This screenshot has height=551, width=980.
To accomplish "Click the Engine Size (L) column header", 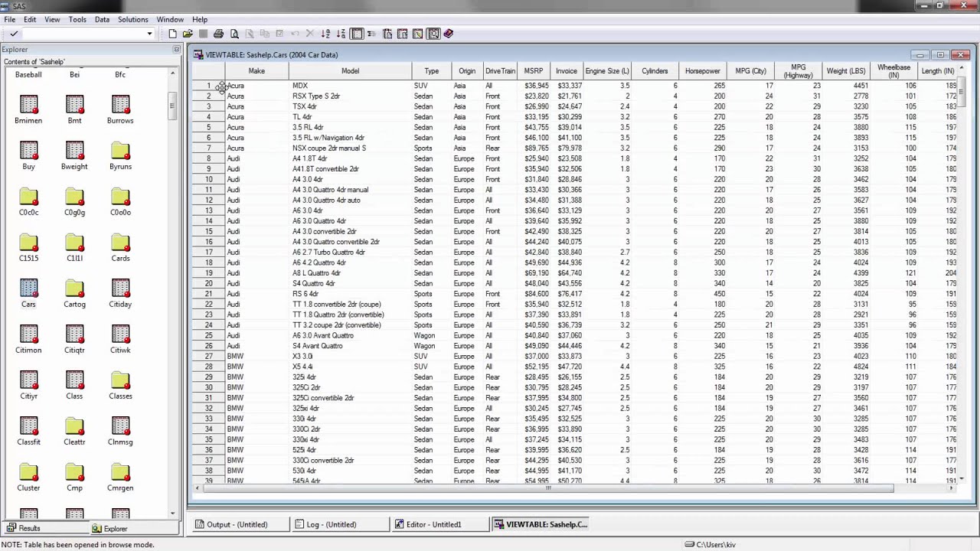I will pyautogui.click(x=607, y=71).
